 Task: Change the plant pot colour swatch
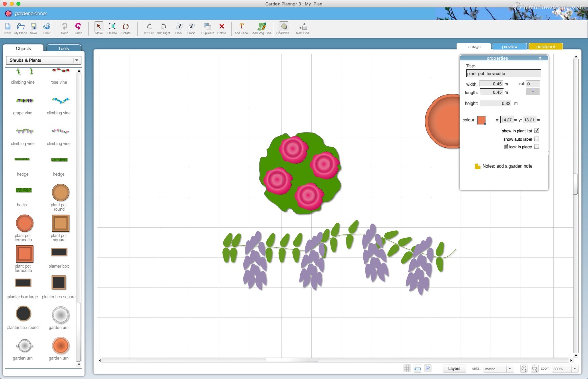(x=482, y=120)
